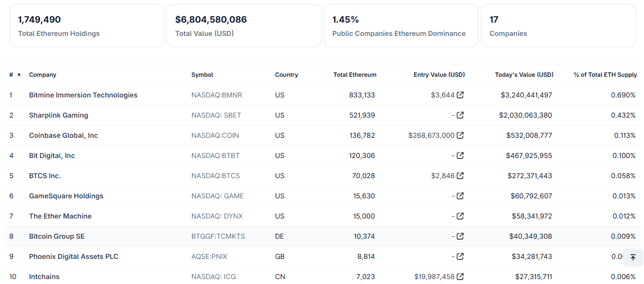644x284 pixels.
Task: Open external link icon in Bit Digital row
Action: point(460,156)
